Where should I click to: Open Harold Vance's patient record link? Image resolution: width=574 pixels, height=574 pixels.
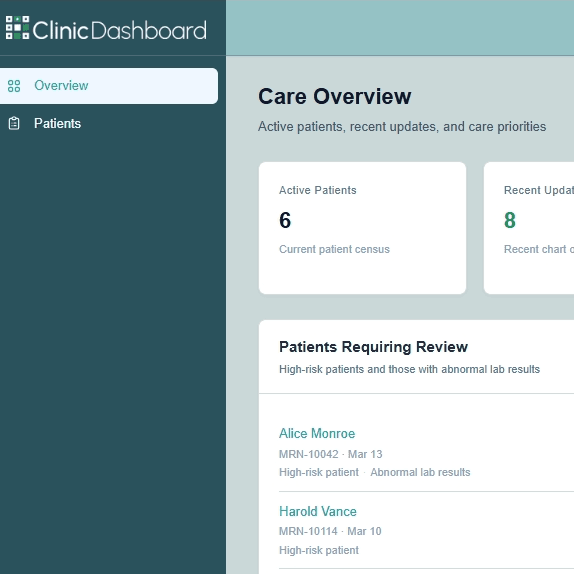click(x=318, y=511)
